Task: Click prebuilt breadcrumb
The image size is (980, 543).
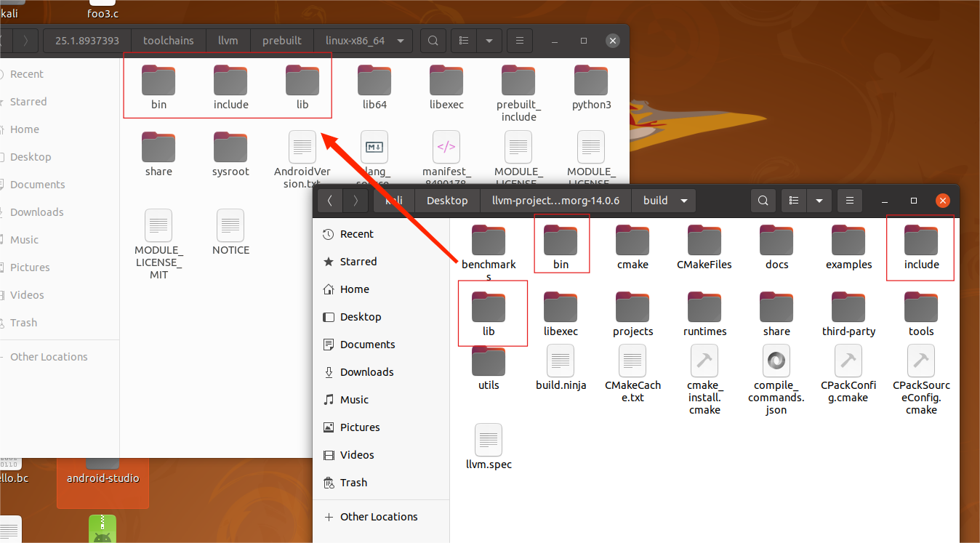Action: point(282,41)
